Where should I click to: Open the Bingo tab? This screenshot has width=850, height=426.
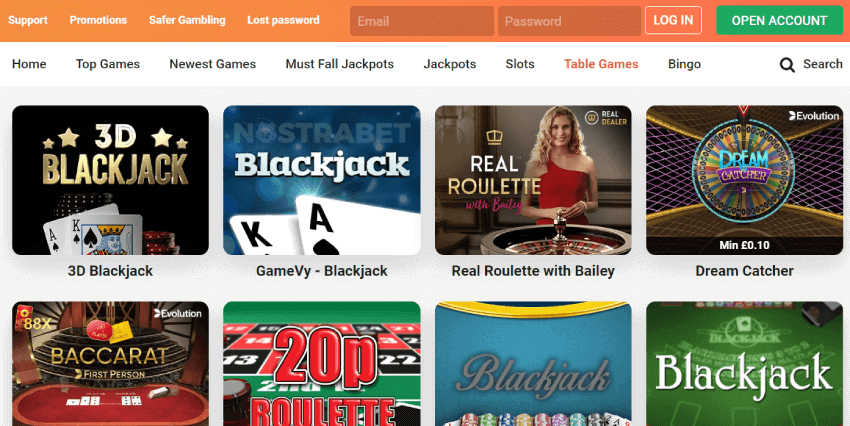pos(684,64)
